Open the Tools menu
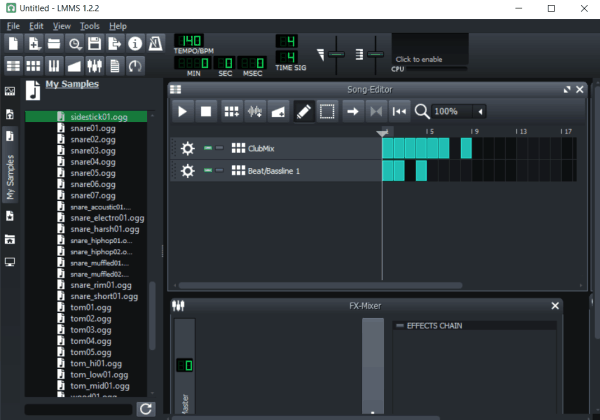The width and height of the screenshot is (600, 420). 90,26
